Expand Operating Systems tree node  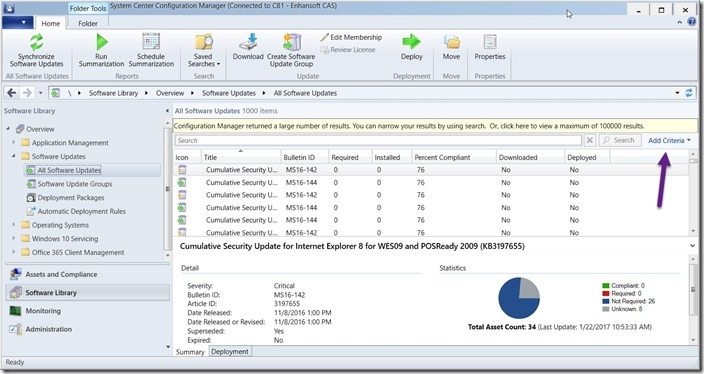pyautogui.click(x=13, y=224)
